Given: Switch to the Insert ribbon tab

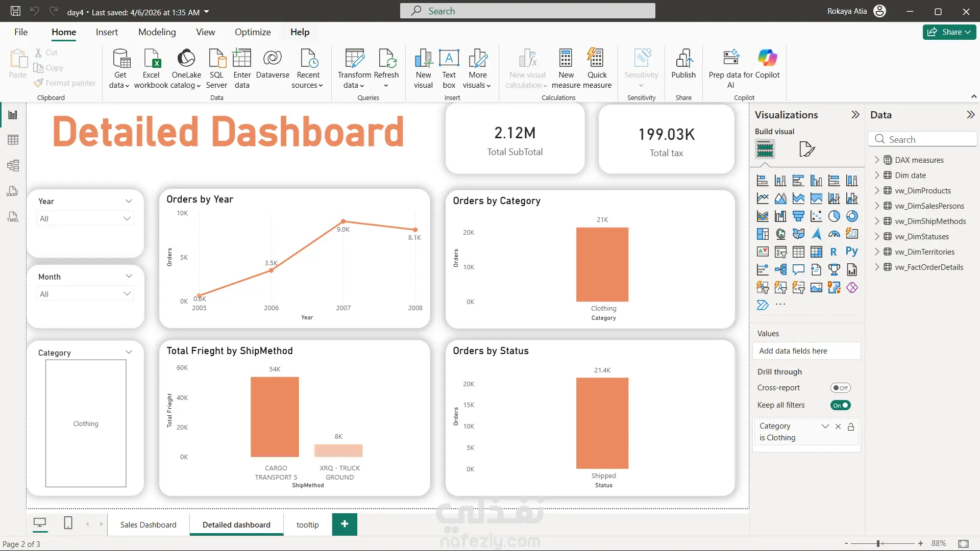Looking at the screenshot, I should (107, 32).
